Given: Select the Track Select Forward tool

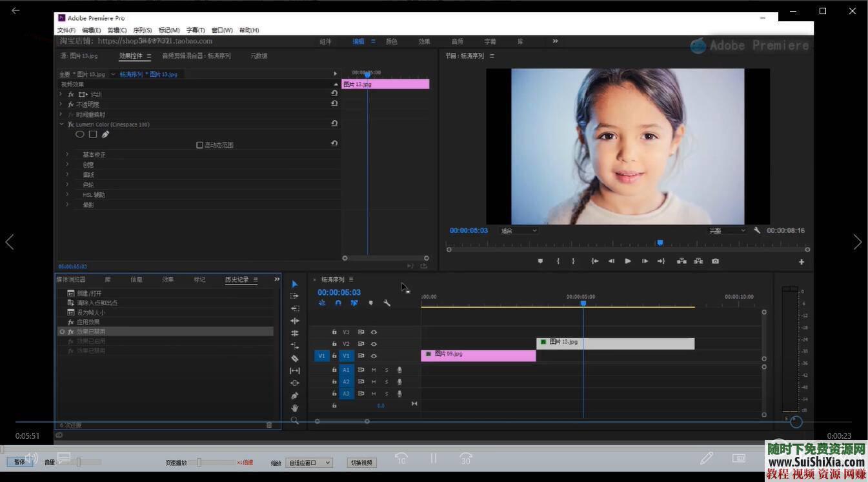Looking at the screenshot, I should point(294,296).
